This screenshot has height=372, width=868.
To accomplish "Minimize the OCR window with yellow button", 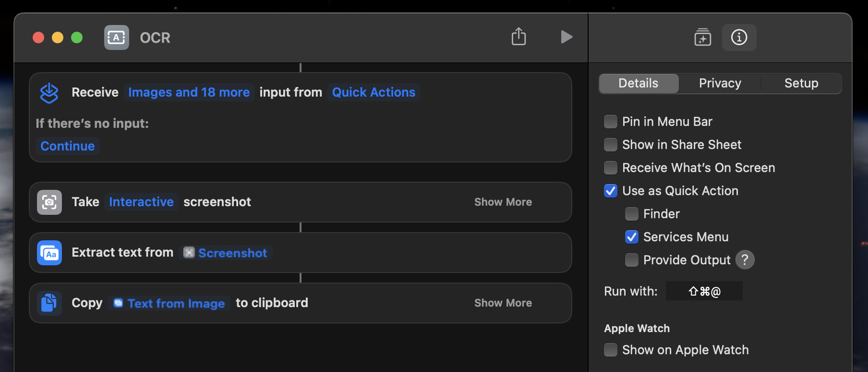I will pyautogui.click(x=58, y=37).
